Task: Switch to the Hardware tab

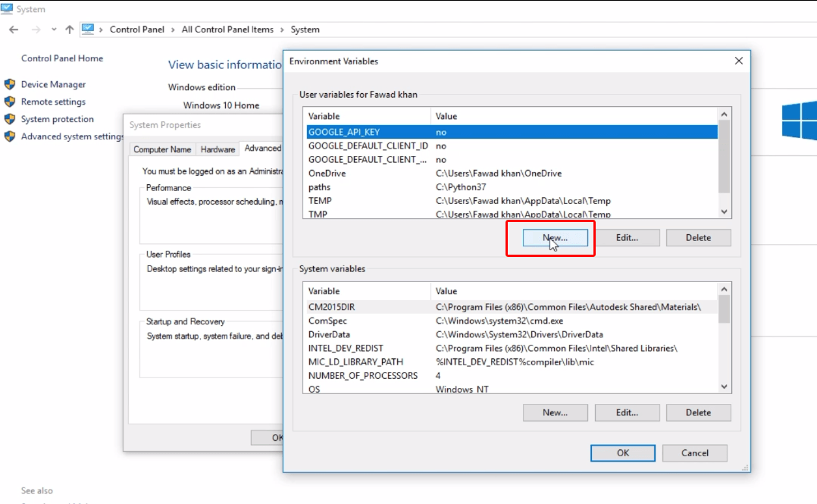Action: coord(218,149)
